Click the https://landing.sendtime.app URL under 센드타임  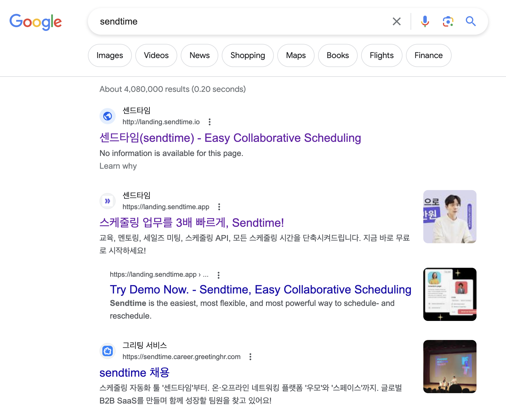(166, 207)
